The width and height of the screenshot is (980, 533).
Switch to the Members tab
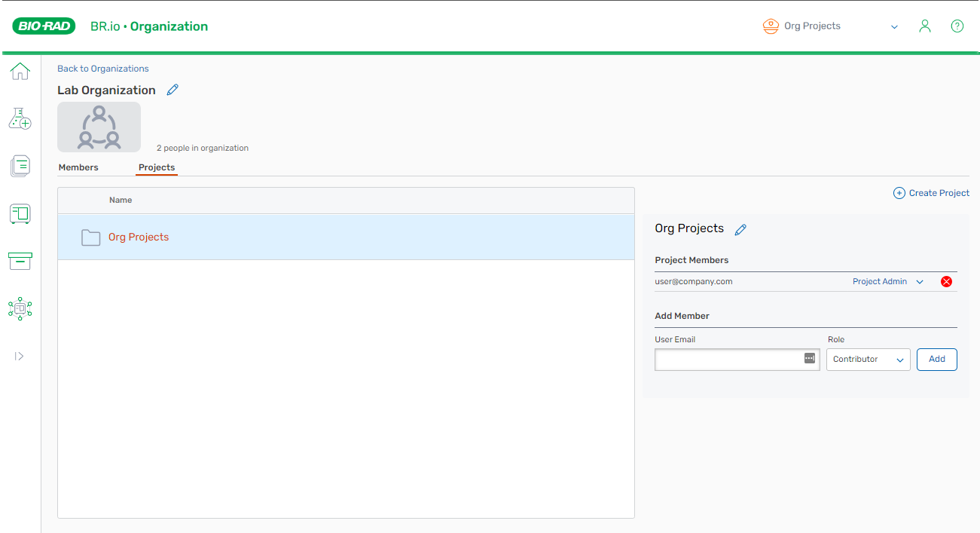tap(78, 167)
